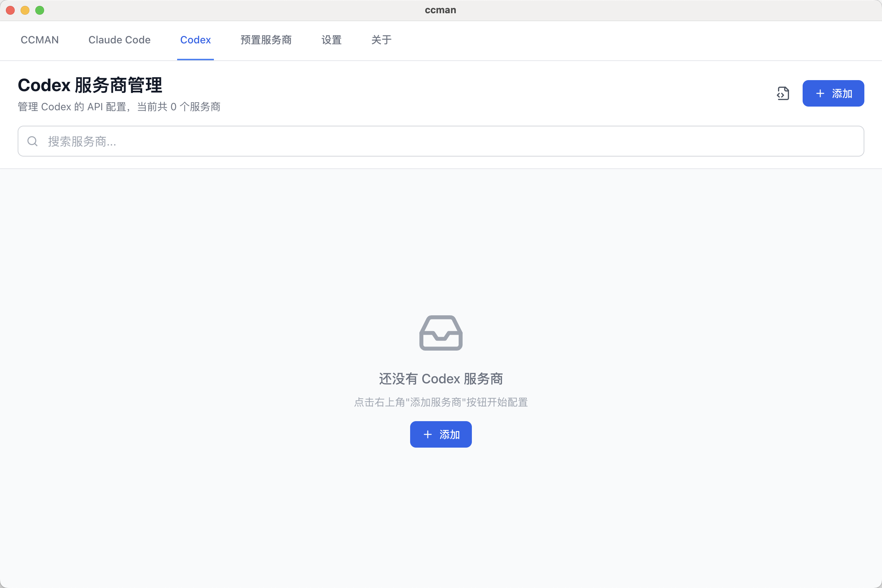Switch to the Claude Code tab
The width and height of the screenshot is (882, 588).
(119, 40)
